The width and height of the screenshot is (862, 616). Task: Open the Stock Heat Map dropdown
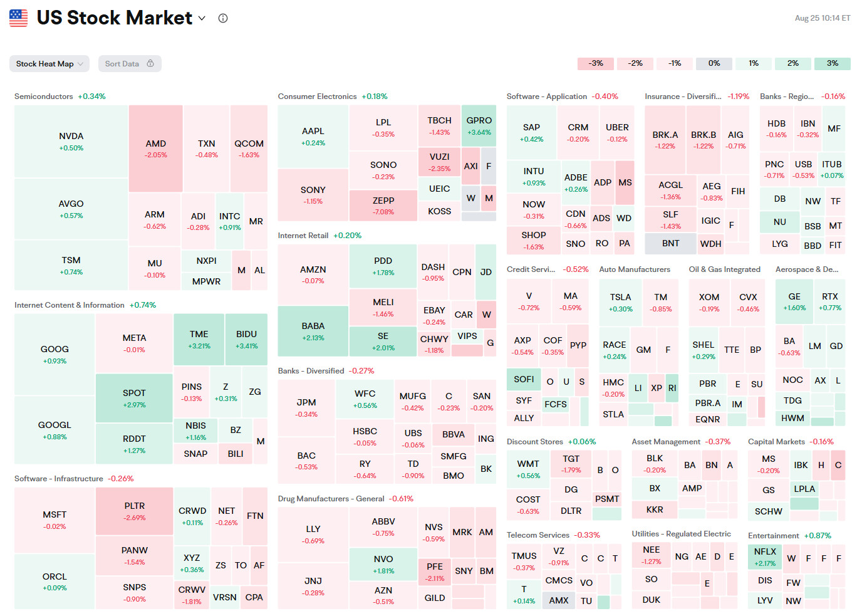click(49, 64)
